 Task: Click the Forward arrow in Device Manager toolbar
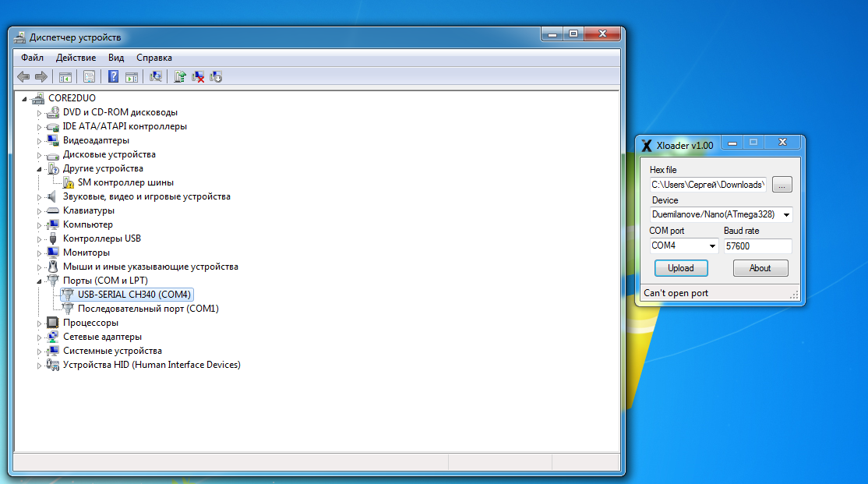pyautogui.click(x=41, y=77)
